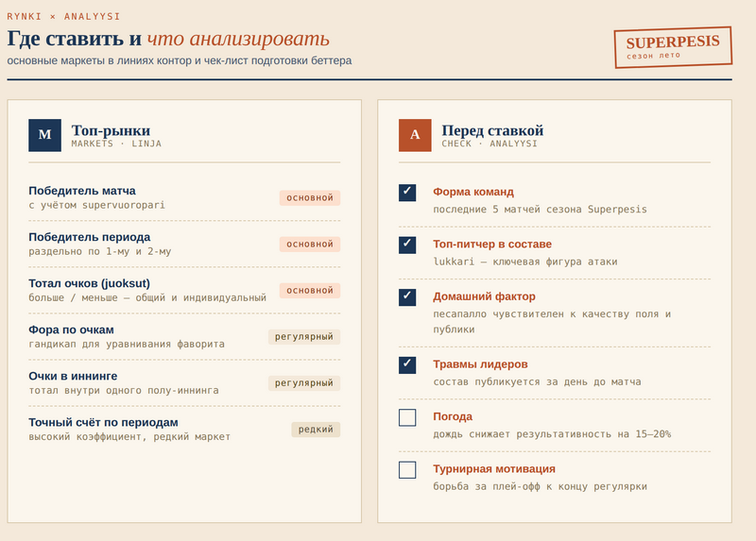
Task: Click the Домашний фактор label
Action: pyautogui.click(x=484, y=296)
